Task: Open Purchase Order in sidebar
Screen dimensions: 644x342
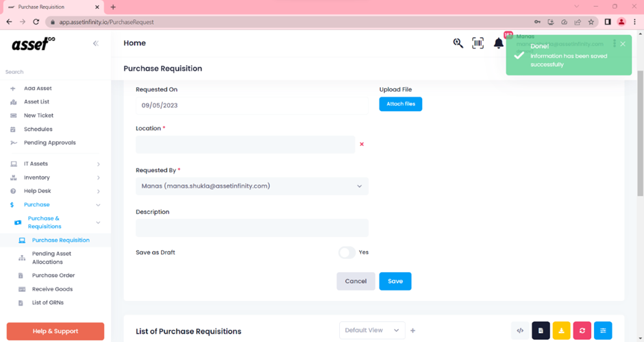Action: click(x=53, y=276)
